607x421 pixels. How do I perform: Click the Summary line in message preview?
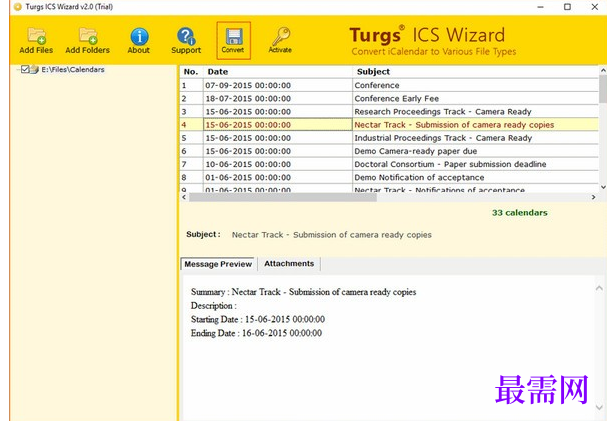(x=303, y=292)
